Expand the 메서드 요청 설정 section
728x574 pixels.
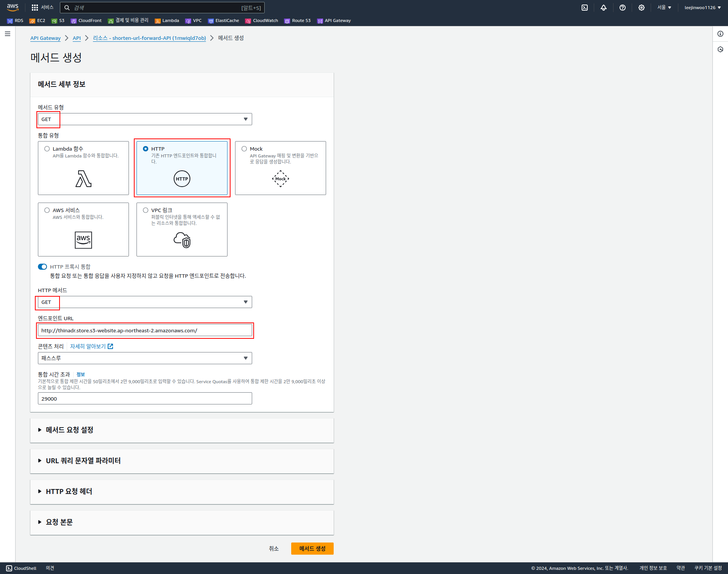[x=69, y=430]
